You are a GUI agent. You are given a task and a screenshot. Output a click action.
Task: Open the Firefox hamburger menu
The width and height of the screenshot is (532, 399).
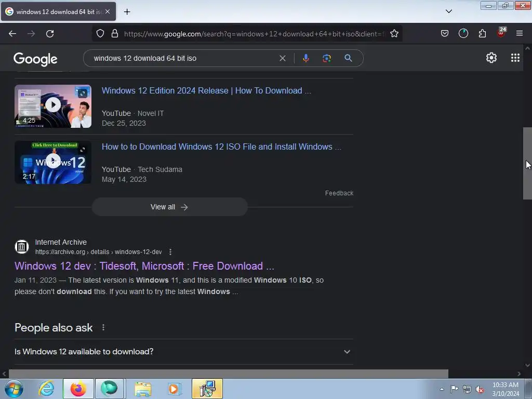click(x=520, y=33)
